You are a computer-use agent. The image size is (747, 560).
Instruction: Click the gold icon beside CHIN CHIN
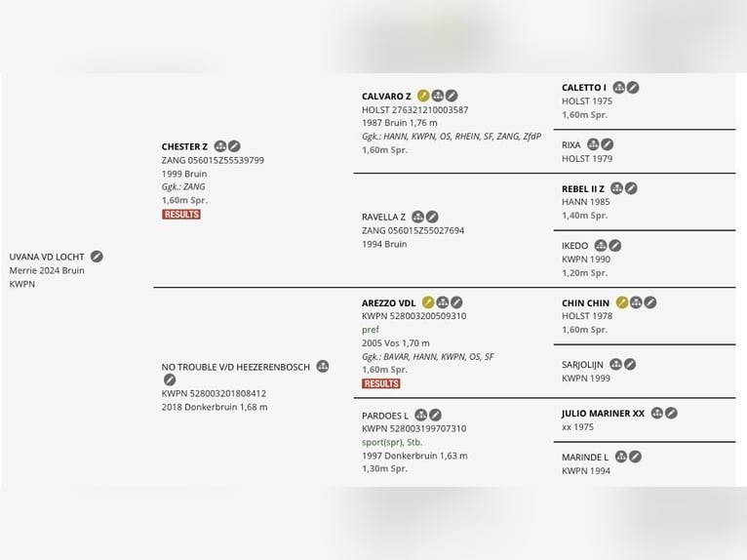[622, 302]
